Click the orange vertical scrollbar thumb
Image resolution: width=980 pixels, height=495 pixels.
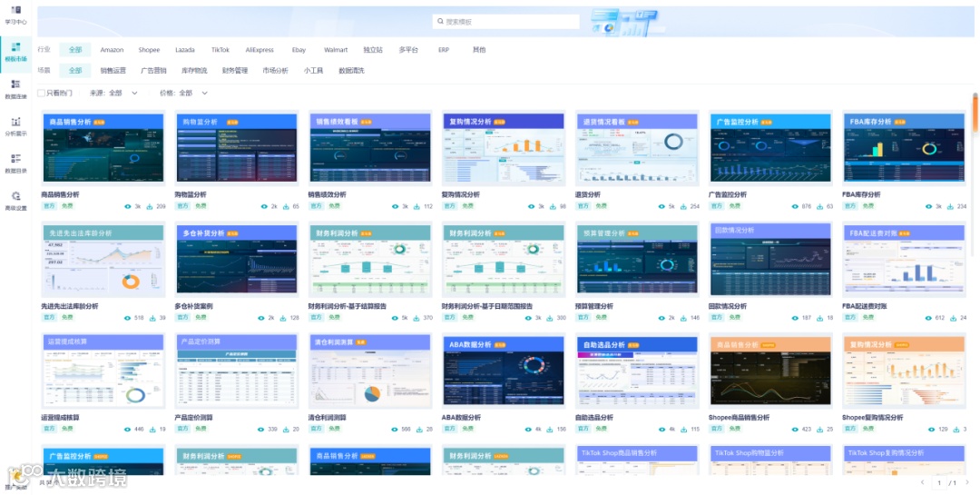click(x=975, y=113)
